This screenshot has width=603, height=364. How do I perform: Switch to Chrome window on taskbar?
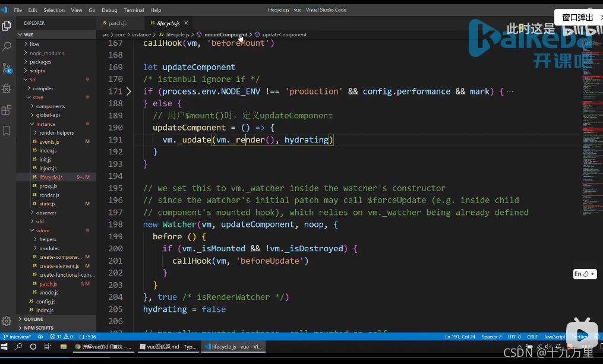click(x=103, y=347)
